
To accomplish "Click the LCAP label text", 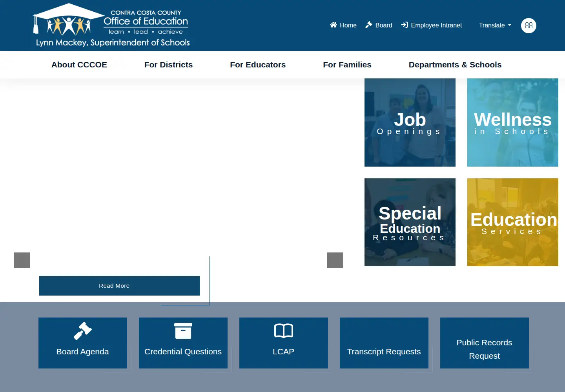I will (x=284, y=352).
